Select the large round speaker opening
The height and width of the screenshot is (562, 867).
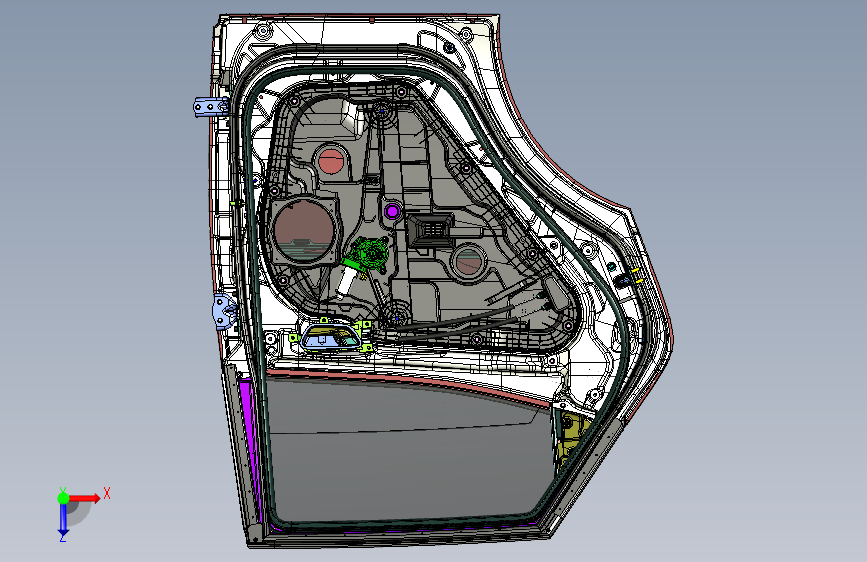click(x=302, y=231)
